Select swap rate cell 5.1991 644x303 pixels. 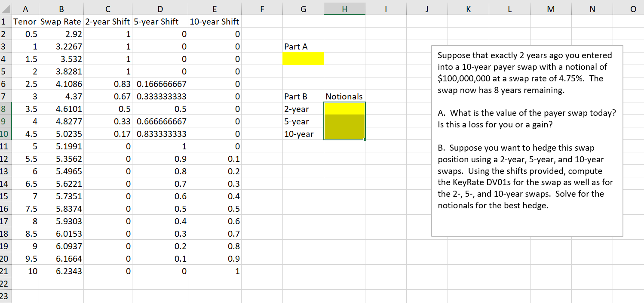pyautogui.click(x=61, y=146)
